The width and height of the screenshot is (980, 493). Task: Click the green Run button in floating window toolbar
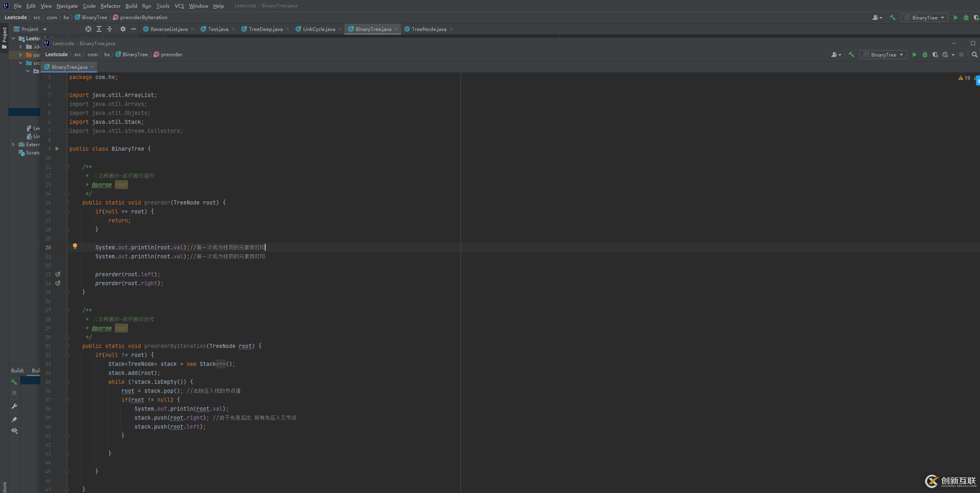click(914, 55)
